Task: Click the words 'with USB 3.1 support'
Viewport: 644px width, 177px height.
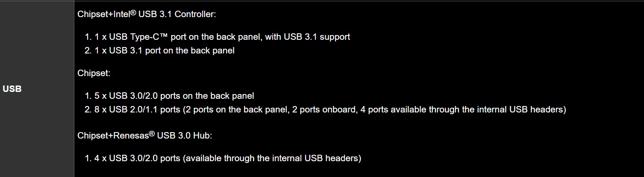Action: click(x=307, y=37)
